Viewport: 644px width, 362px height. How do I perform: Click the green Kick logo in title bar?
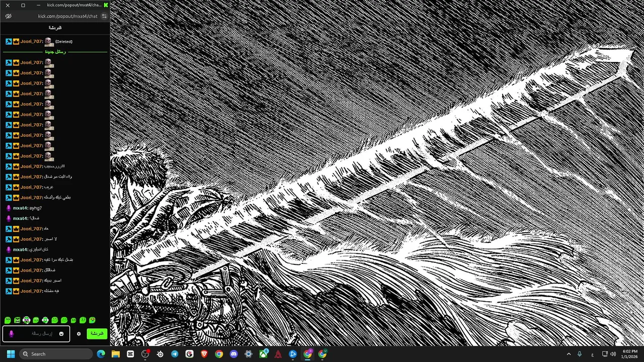click(106, 5)
